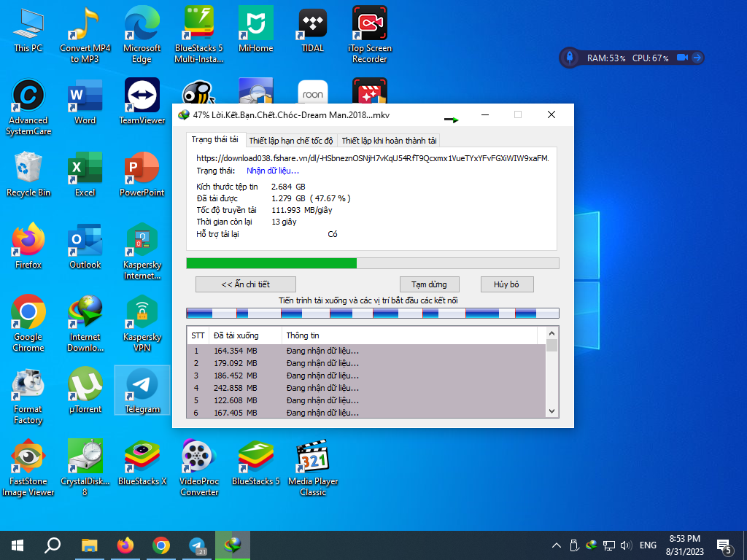
Task: Select connection row with 186.452 MB
Action: point(366,376)
